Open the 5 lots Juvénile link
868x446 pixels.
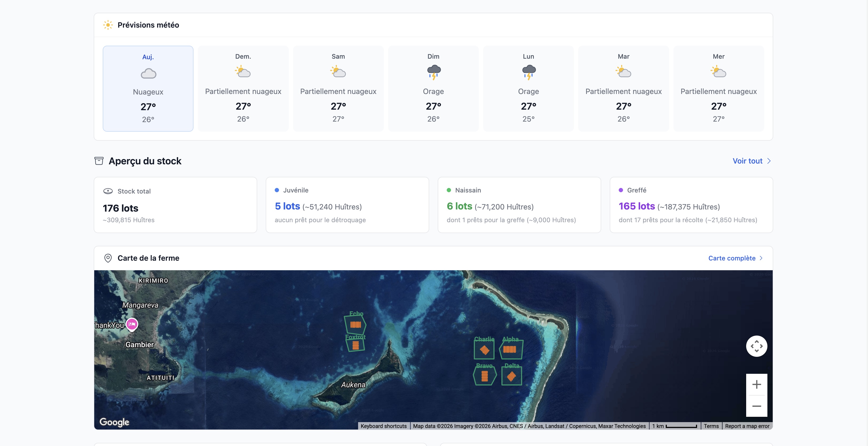[287, 206]
